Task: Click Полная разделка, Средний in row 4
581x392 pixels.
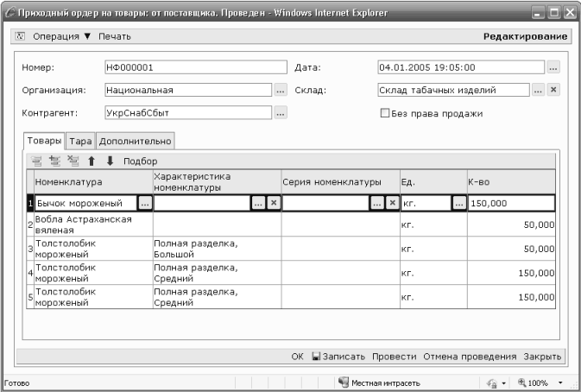Action: click(218, 273)
